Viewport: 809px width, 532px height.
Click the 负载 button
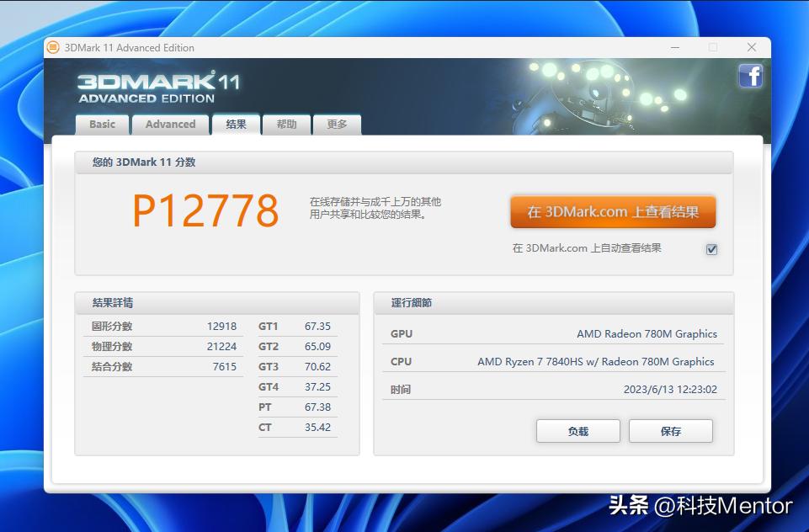click(x=577, y=430)
